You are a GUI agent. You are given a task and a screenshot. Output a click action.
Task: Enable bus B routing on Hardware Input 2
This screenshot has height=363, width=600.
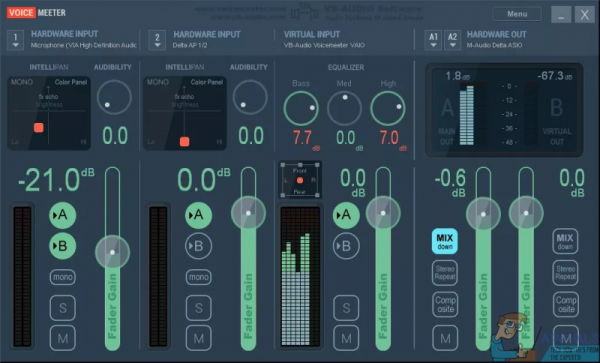(x=199, y=246)
